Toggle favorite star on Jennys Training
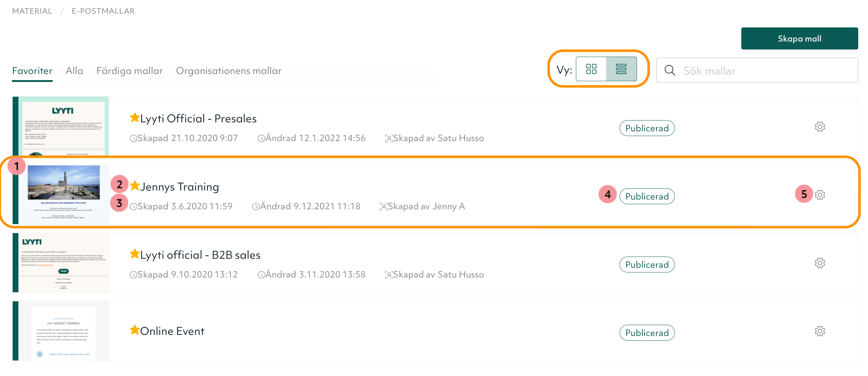This screenshot has width=868, height=376. (135, 186)
